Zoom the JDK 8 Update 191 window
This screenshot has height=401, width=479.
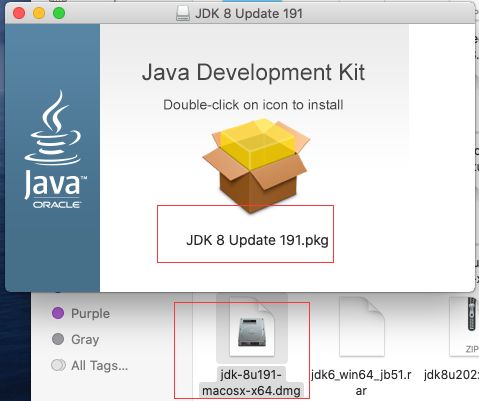(59, 13)
